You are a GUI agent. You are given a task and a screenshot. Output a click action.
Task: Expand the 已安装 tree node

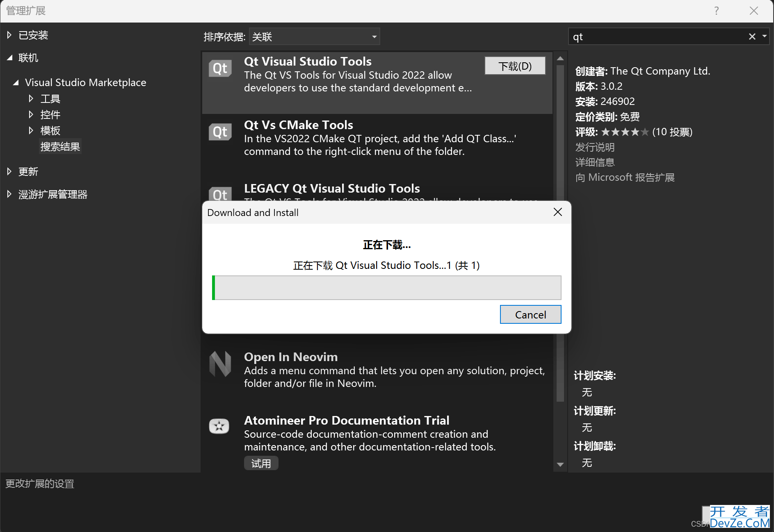pos(9,35)
